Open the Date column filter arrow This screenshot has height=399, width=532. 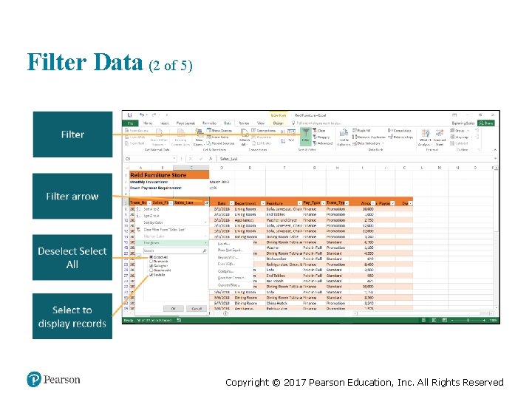232,203
